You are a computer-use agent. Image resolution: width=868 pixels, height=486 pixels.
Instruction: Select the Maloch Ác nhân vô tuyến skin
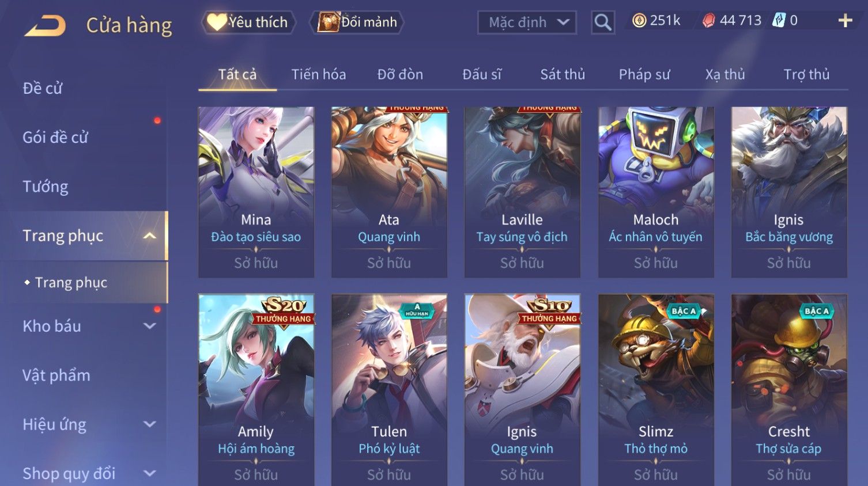click(x=656, y=192)
